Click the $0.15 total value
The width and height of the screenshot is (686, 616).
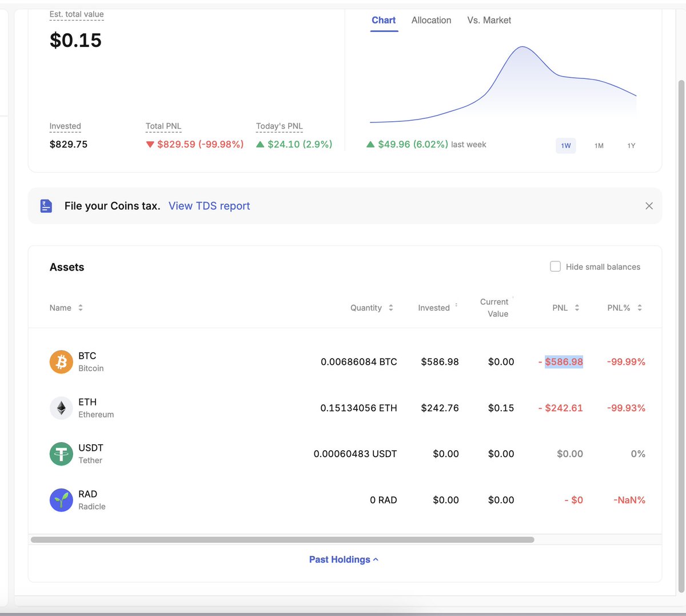[x=75, y=40]
